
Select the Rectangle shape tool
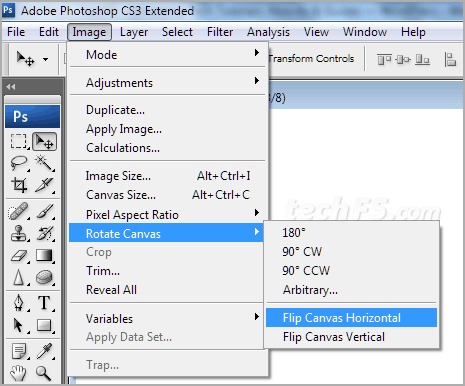pyautogui.click(x=44, y=325)
